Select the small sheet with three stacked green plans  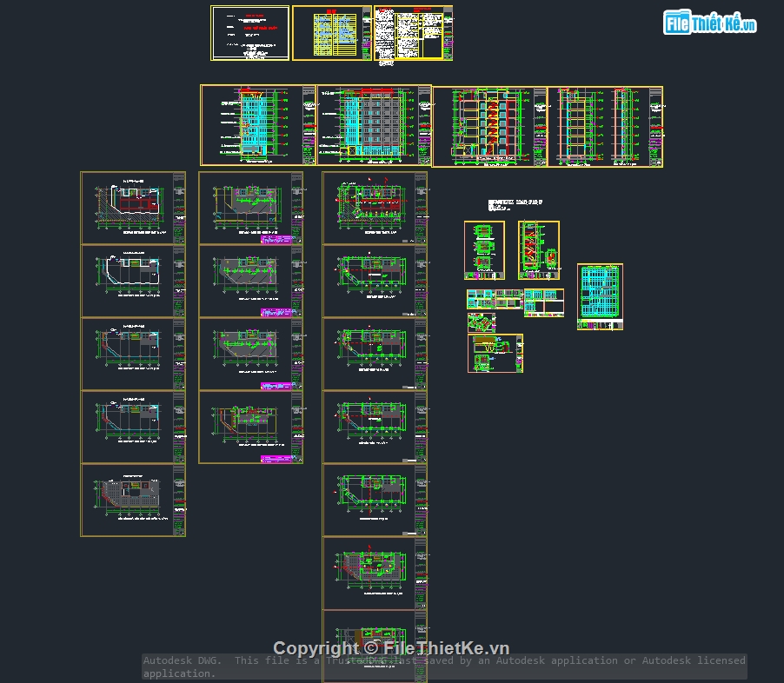point(484,250)
